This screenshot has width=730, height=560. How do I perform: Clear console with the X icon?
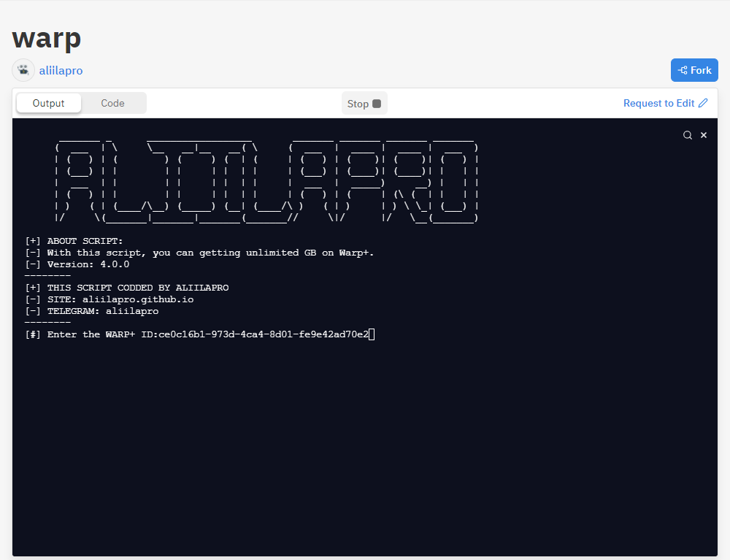704,135
